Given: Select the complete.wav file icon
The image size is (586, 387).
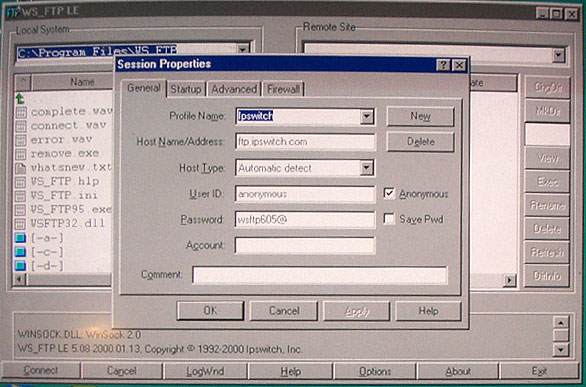Looking at the screenshot, I should pyautogui.click(x=21, y=112).
